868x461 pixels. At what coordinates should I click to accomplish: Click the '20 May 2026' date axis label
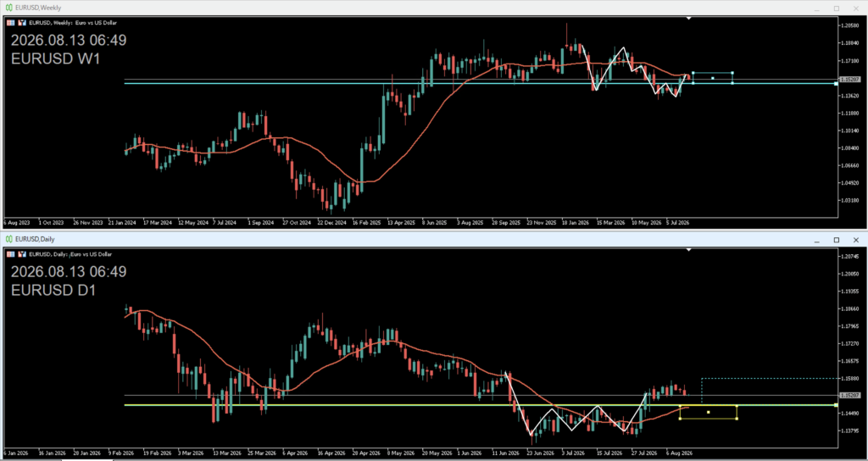click(x=437, y=452)
